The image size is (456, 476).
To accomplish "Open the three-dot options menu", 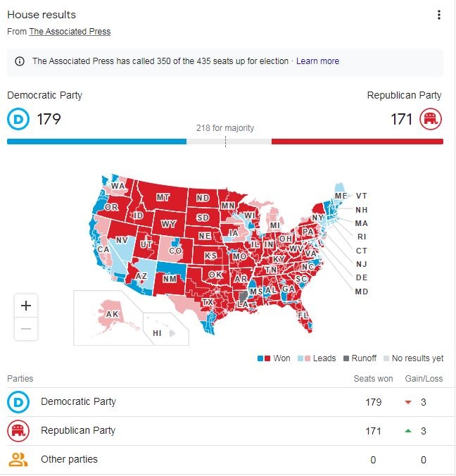I will [438, 15].
